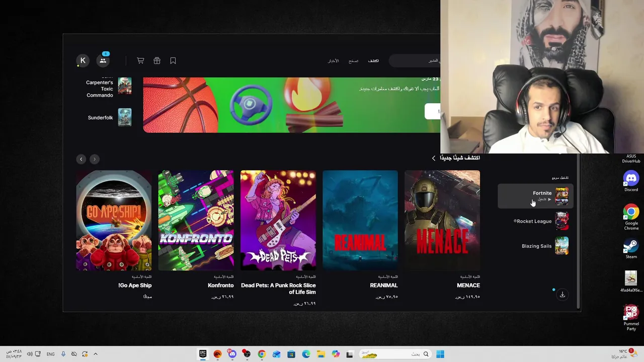Open the featured basketball and wheel banner
The image size is (644, 362).
coord(291,105)
